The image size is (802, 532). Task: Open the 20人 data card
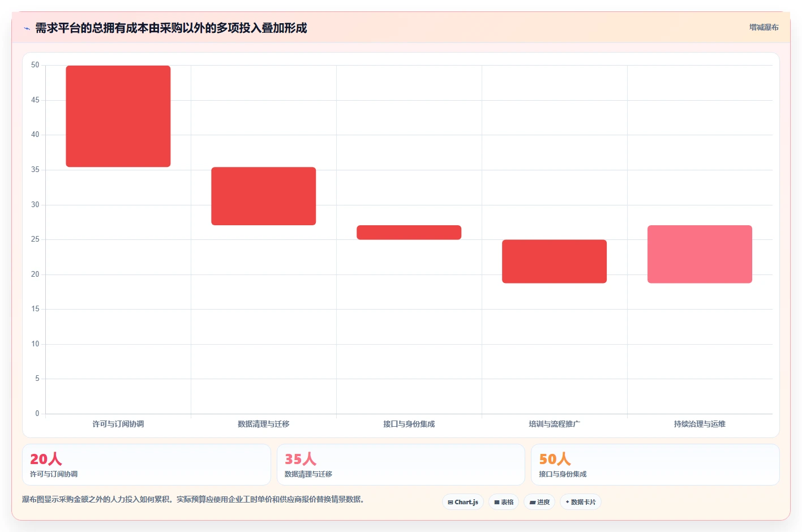click(147, 465)
